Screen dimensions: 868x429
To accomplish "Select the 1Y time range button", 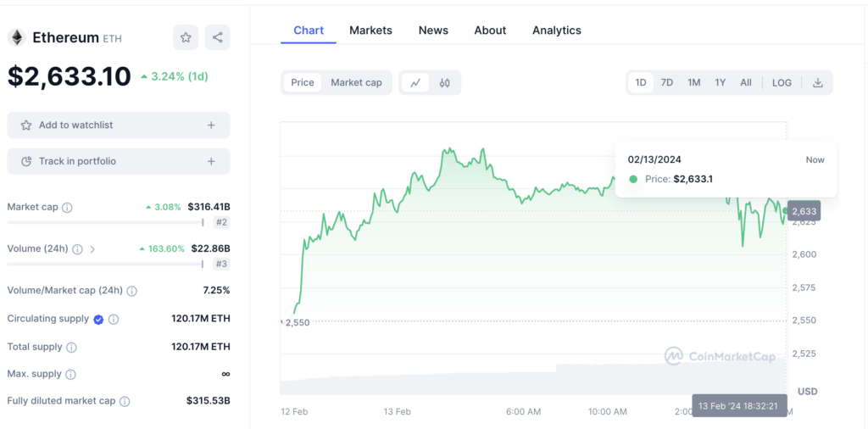I will point(720,82).
